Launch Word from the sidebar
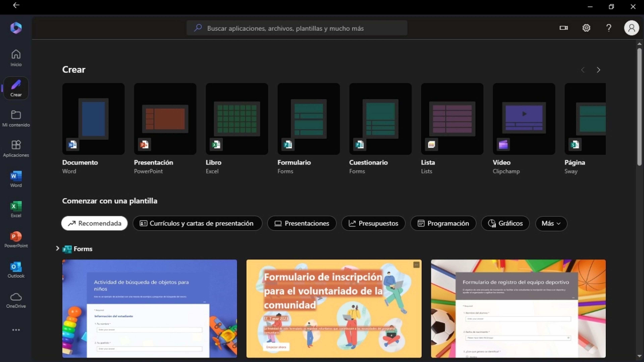The height and width of the screenshot is (362, 644). pyautogui.click(x=16, y=179)
